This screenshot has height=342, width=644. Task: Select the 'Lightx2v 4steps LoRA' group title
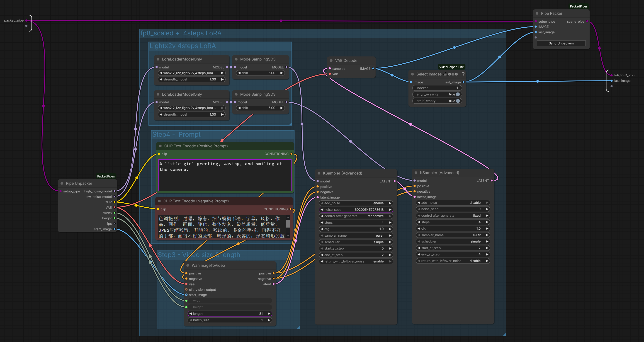coord(183,46)
